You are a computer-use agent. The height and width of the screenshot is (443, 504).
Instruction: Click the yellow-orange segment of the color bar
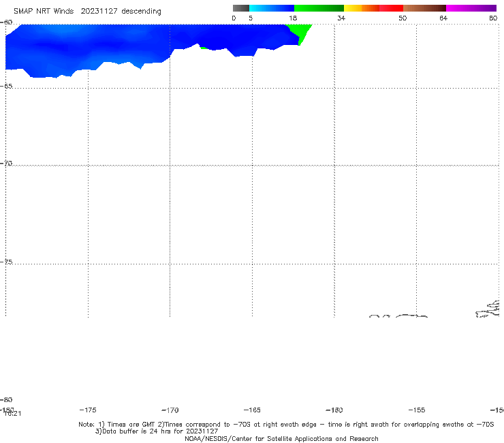coord(362,8)
